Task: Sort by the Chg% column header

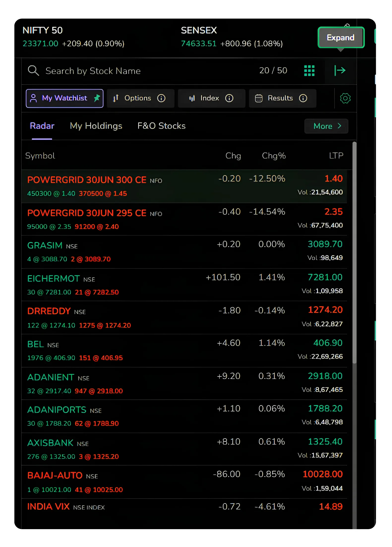Action: coord(274,156)
